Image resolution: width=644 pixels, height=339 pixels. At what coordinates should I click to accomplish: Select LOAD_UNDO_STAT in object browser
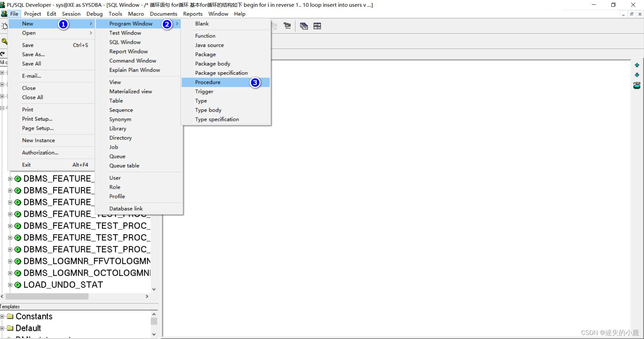coord(63,285)
